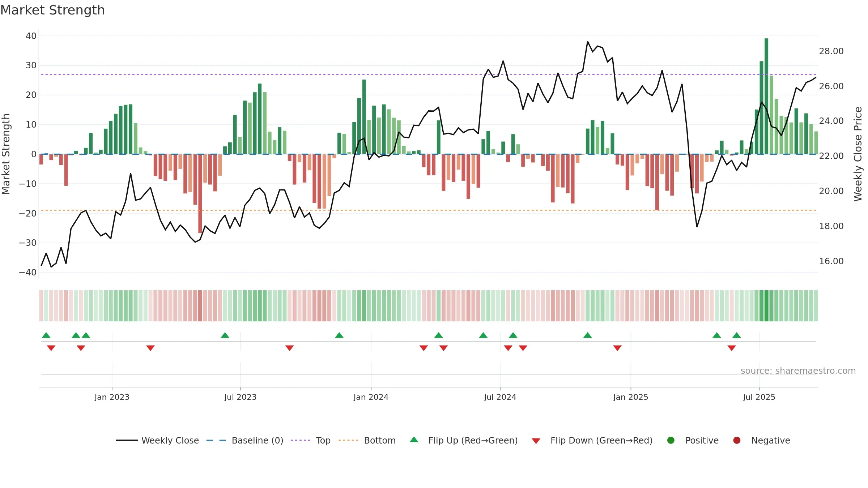The height and width of the screenshot is (488, 868).
Task: Click the 28.00 price axis label
Action: coord(831,51)
